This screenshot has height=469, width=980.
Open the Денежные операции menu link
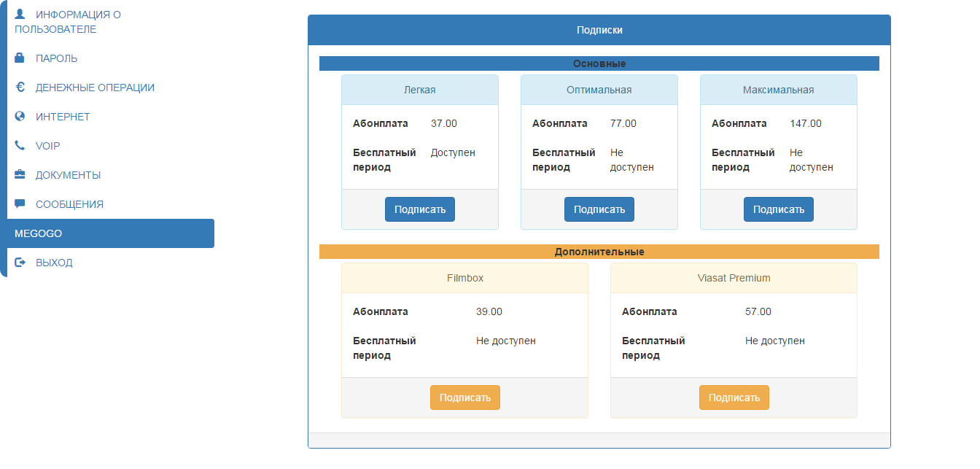point(95,88)
